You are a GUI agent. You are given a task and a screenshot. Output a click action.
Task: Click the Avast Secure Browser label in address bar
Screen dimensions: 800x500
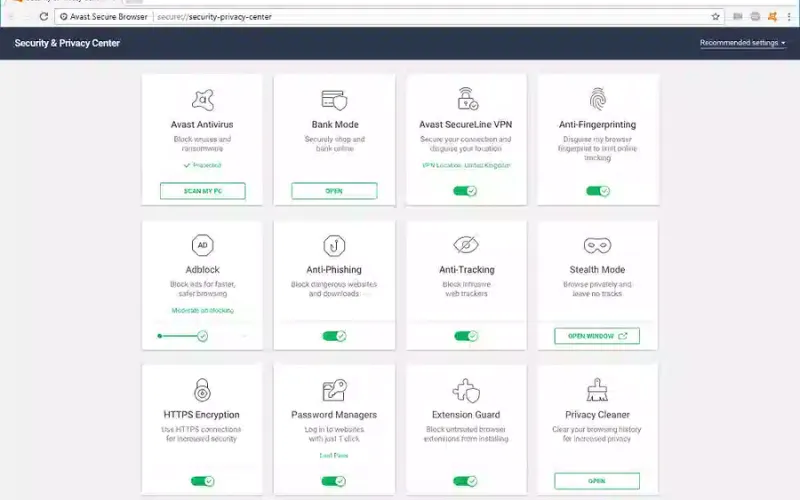(x=108, y=16)
